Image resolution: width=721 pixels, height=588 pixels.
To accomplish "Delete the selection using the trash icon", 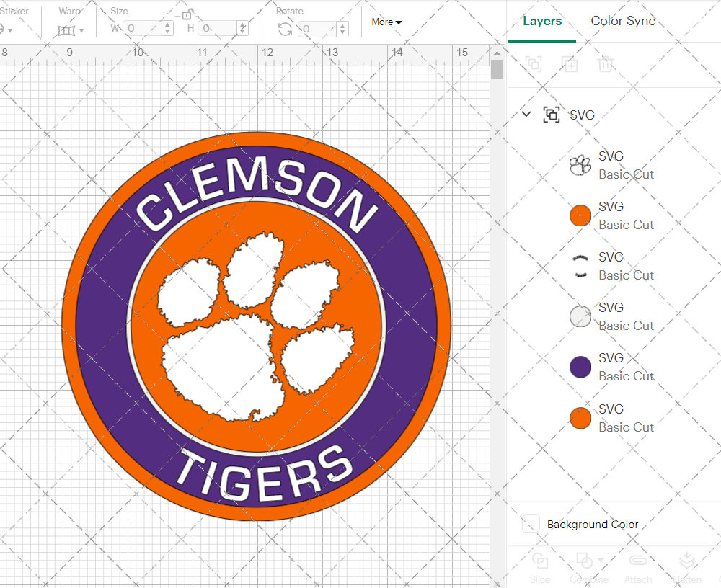I will pyautogui.click(x=606, y=64).
